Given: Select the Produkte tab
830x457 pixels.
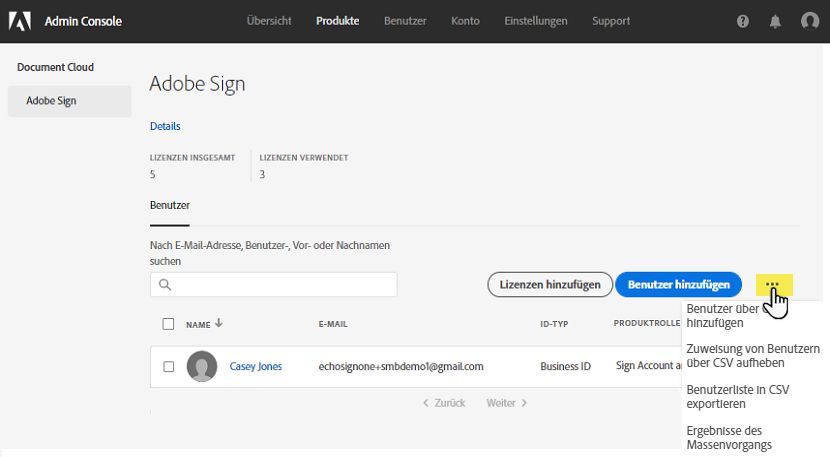Looking at the screenshot, I should [x=338, y=21].
